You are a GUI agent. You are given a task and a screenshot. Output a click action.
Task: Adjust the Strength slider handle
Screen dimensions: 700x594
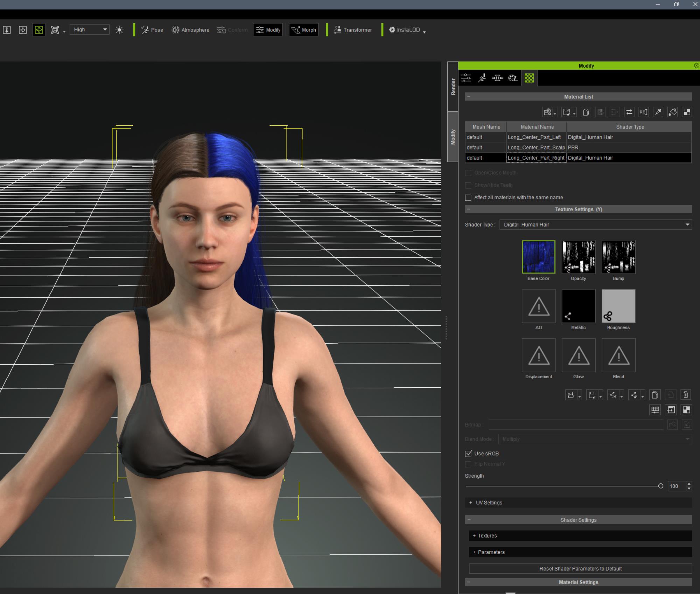660,486
